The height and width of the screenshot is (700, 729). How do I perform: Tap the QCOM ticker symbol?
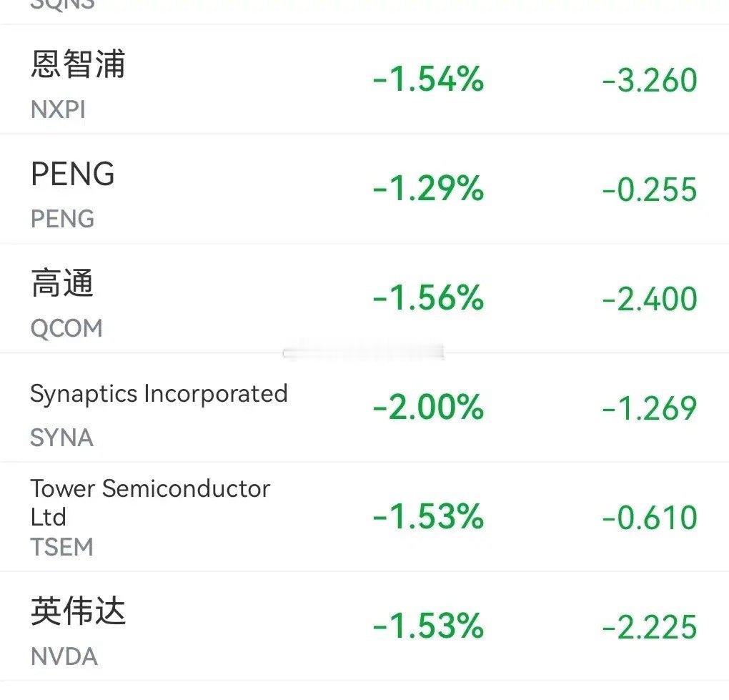click(x=66, y=328)
